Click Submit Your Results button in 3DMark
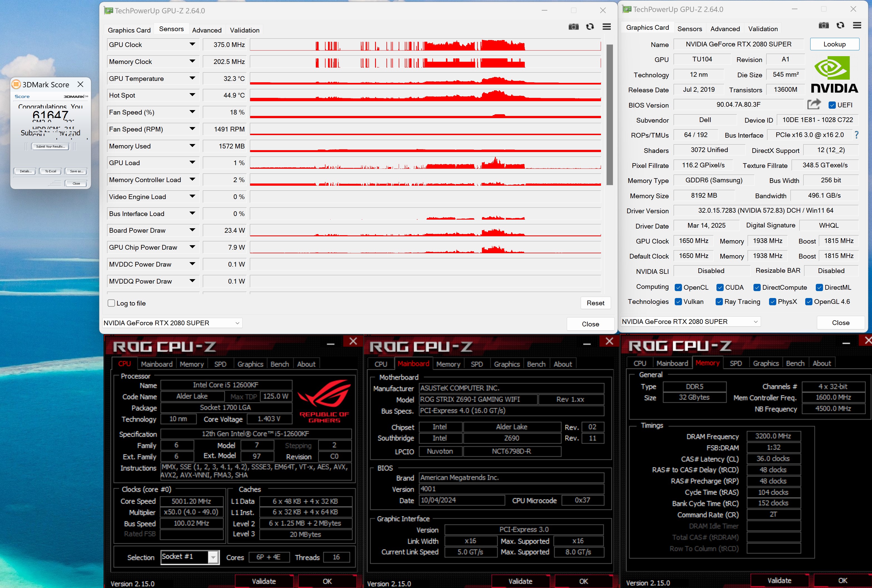Image resolution: width=872 pixels, height=588 pixels. click(x=50, y=147)
